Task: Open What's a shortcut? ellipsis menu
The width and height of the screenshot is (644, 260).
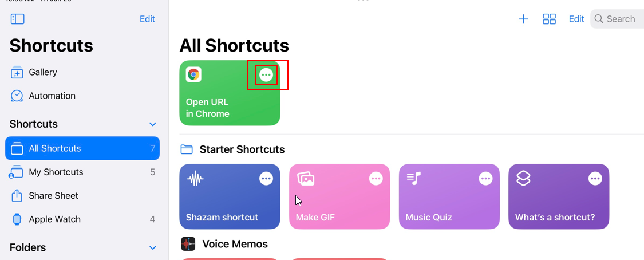Action: (595, 179)
